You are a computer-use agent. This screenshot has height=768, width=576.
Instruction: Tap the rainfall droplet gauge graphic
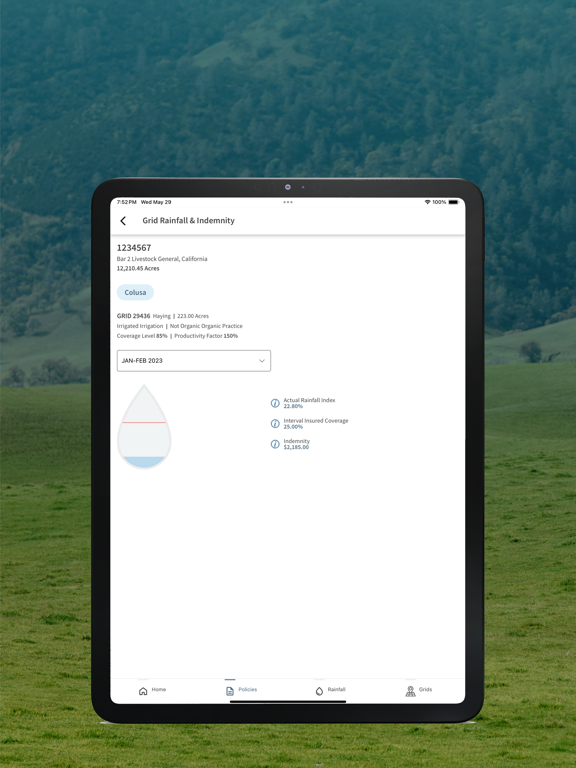(144, 427)
